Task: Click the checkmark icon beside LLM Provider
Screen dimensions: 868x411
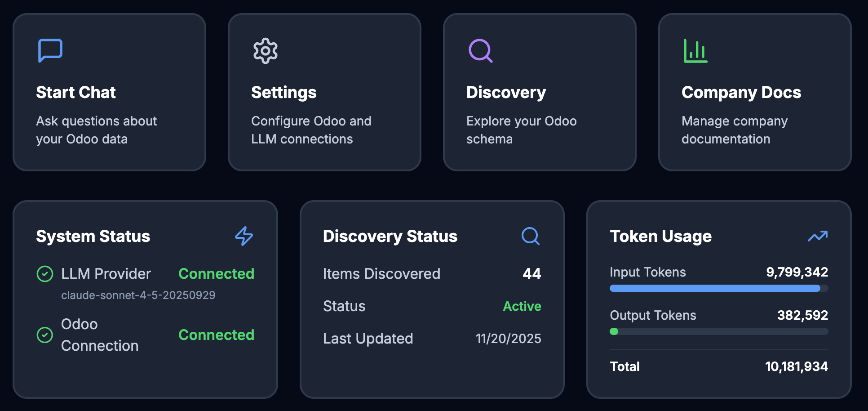Action: (x=45, y=273)
